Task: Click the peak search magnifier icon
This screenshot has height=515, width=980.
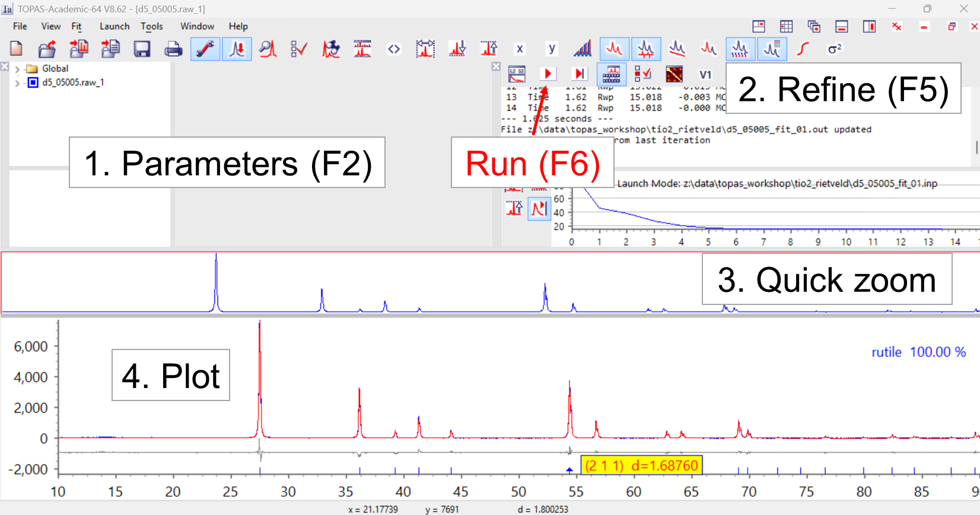Action: (x=268, y=49)
